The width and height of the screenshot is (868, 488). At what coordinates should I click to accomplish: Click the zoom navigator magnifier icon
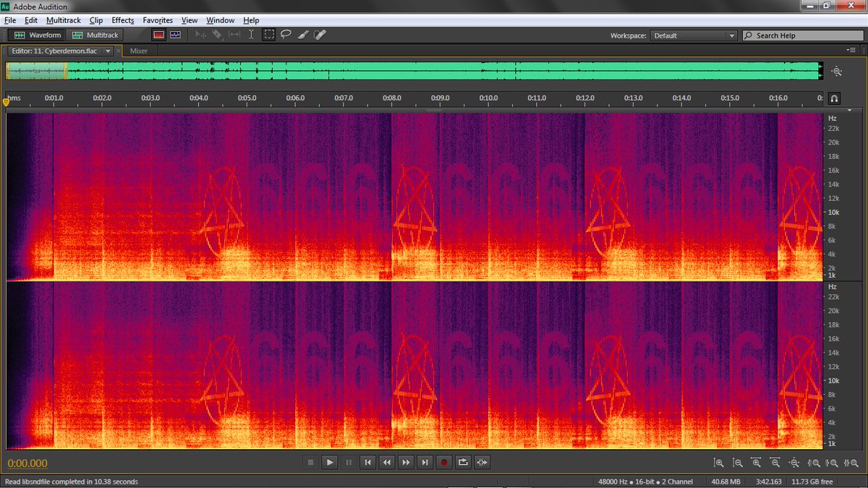(x=837, y=71)
